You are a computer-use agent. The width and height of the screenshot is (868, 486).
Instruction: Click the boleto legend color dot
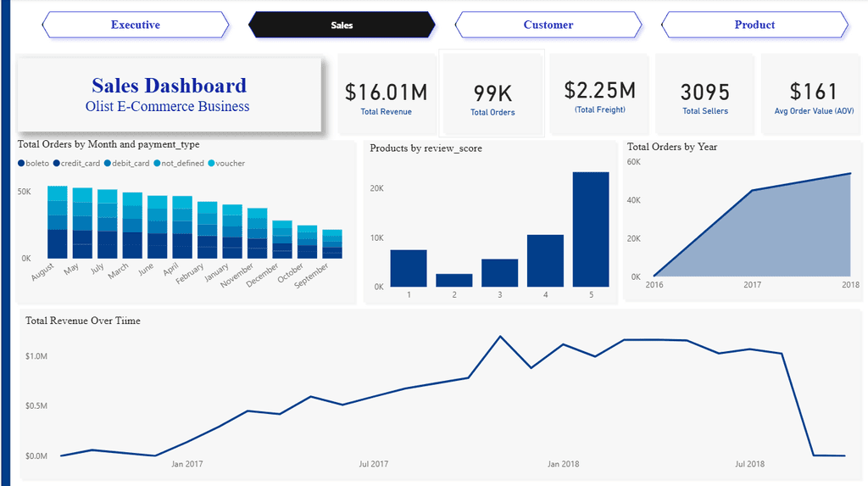point(21,164)
